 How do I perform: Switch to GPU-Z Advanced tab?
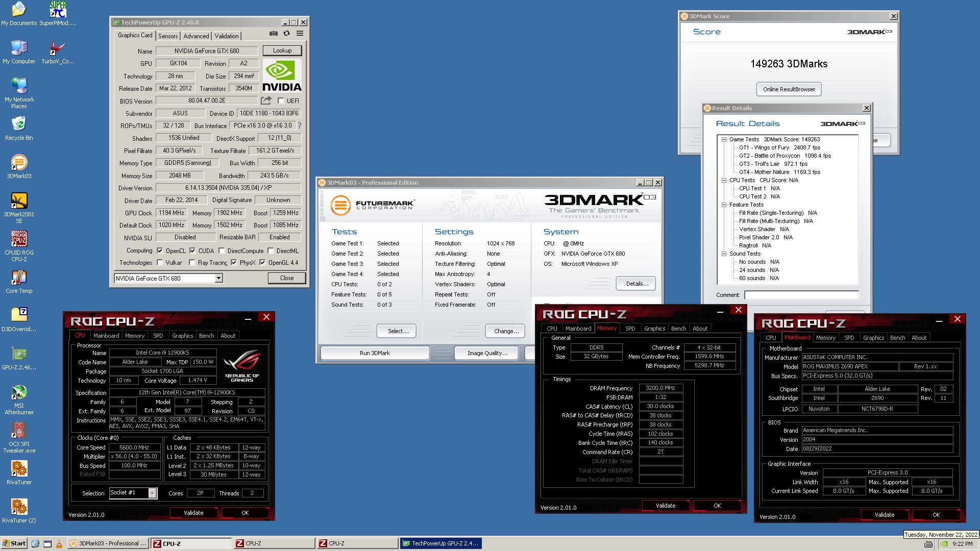[196, 36]
